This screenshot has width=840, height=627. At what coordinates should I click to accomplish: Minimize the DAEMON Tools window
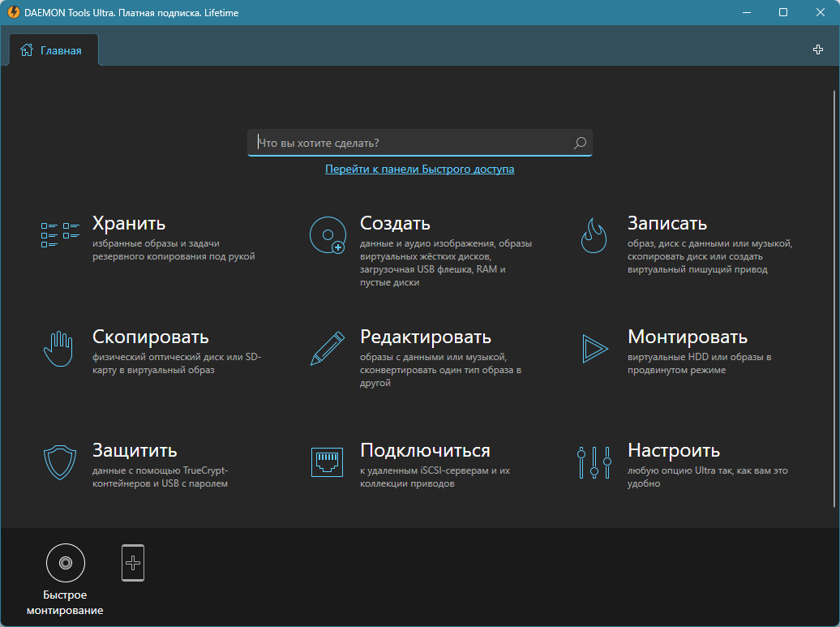[747, 12]
